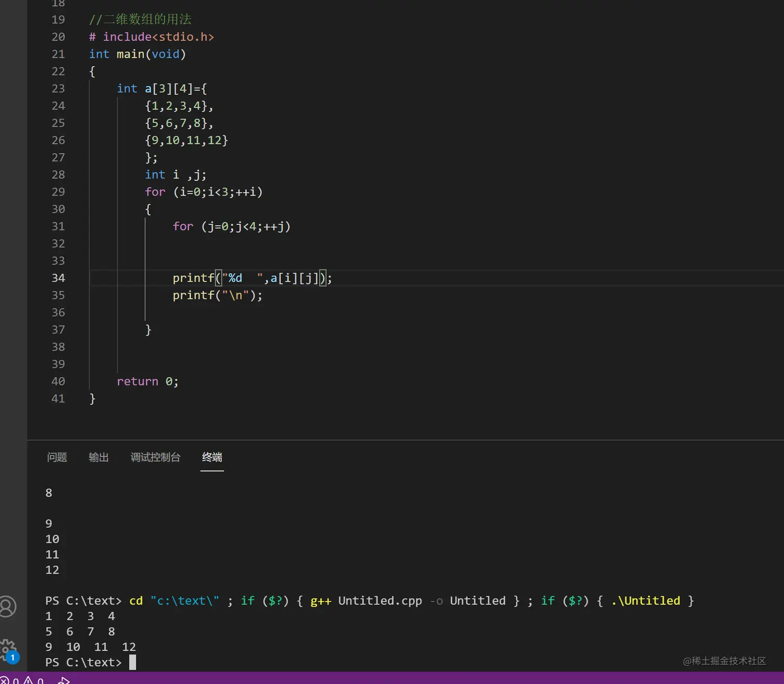Place cursor on # include<stdio.h> line
The width and height of the screenshot is (784, 684).
(x=151, y=37)
